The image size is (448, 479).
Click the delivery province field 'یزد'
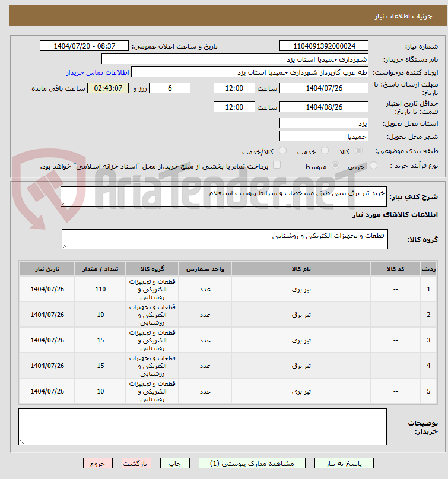click(324, 123)
